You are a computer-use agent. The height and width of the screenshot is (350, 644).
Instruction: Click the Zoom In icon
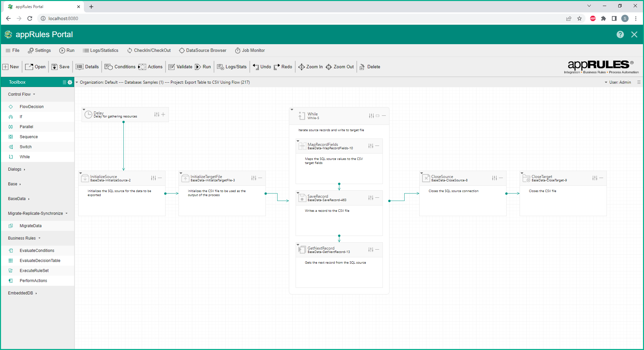pyautogui.click(x=301, y=67)
